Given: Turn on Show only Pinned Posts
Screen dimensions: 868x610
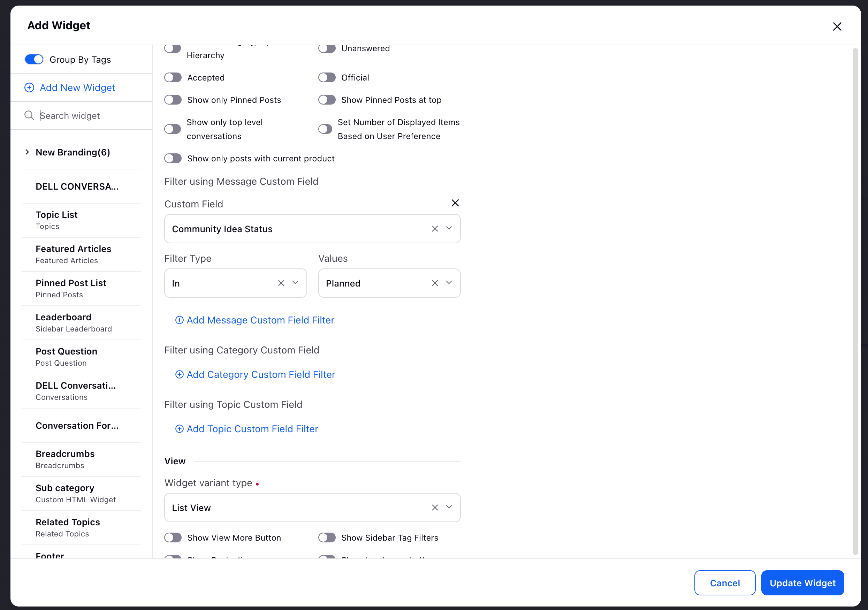Looking at the screenshot, I should tap(173, 100).
